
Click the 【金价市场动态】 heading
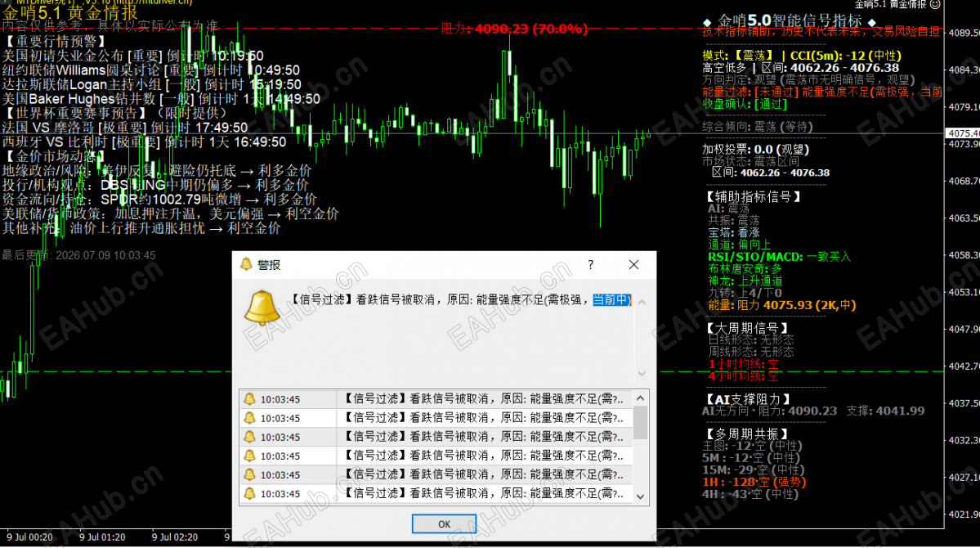coord(54,156)
